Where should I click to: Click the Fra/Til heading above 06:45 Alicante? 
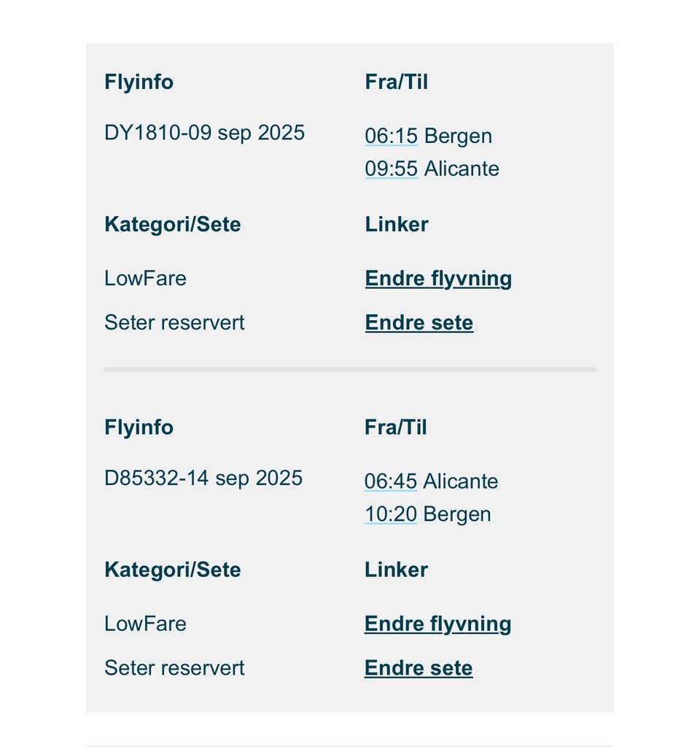396,427
